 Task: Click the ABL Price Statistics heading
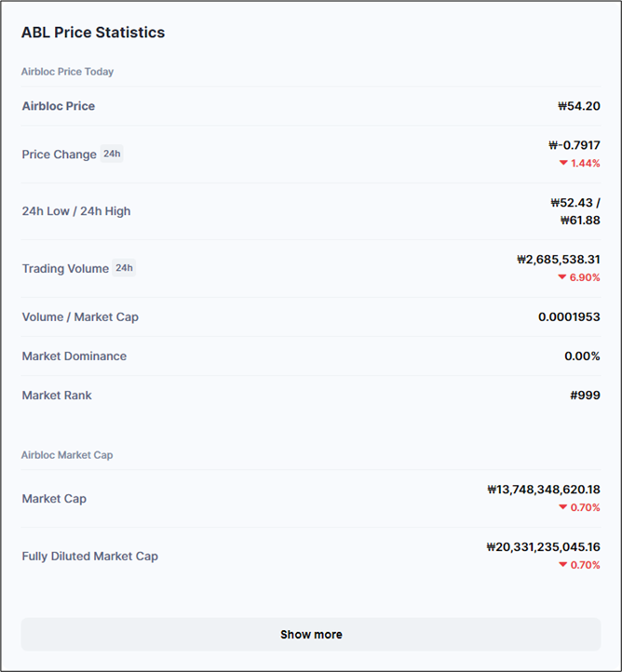click(x=93, y=33)
